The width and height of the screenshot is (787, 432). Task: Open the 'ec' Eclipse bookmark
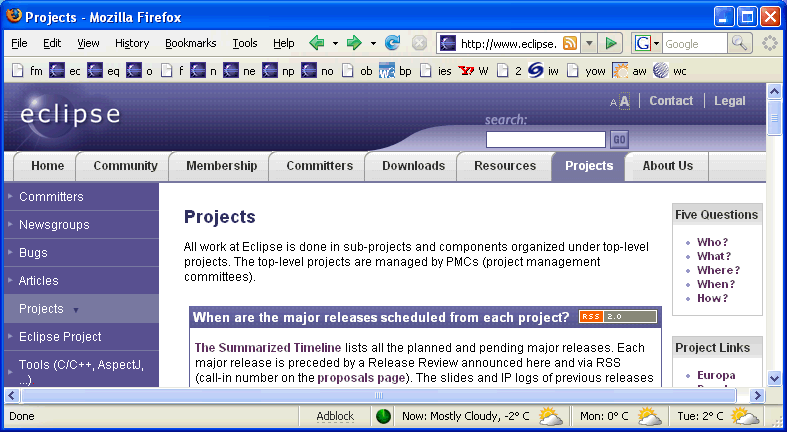[x=65, y=71]
